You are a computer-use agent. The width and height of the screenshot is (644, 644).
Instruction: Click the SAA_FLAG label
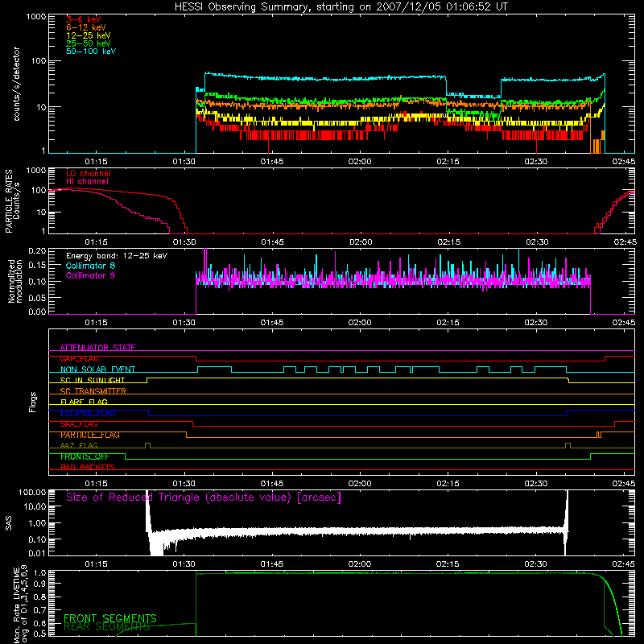point(79,424)
